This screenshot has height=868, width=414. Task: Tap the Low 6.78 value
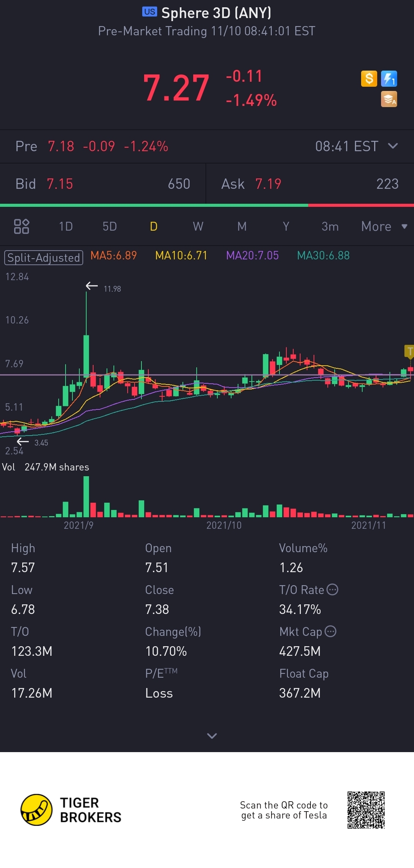pyautogui.click(x=23, y=609)
